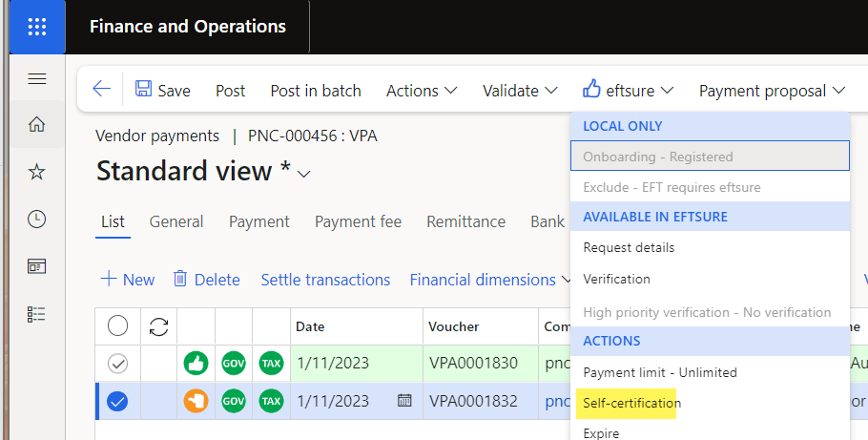This screenshot has width=868, height=440.
Task: Click Finance and Operations title
Action: coord(188,27)
